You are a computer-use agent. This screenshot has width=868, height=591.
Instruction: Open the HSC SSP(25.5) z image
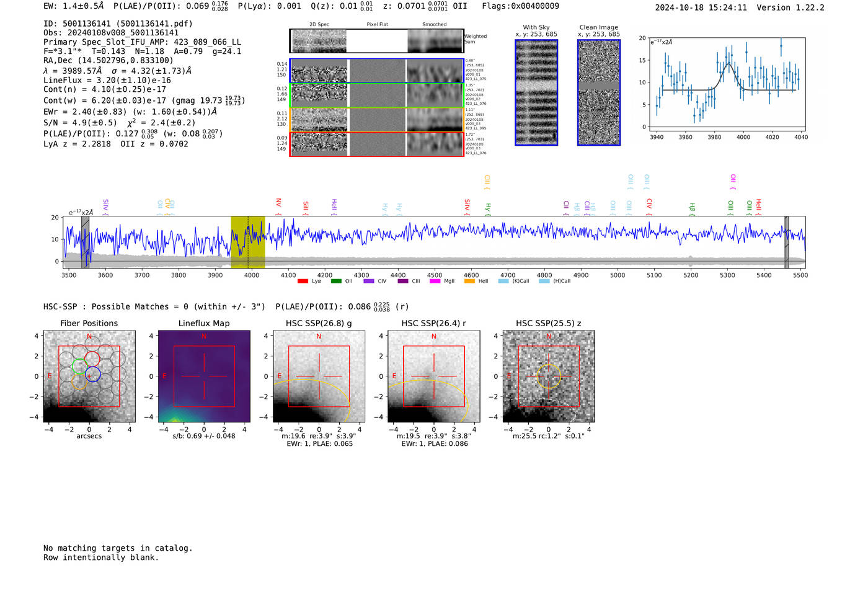point(549,376)
